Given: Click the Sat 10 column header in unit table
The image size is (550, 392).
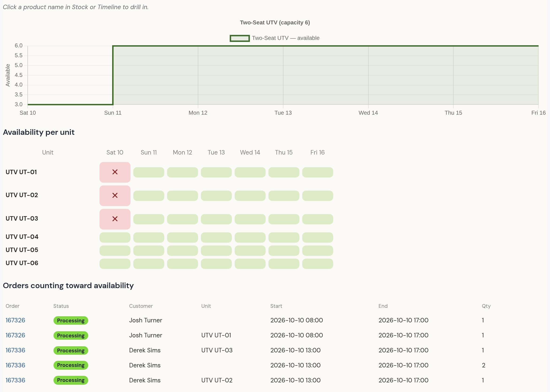Looking at the screenshot, I should [x=115, y=152].
